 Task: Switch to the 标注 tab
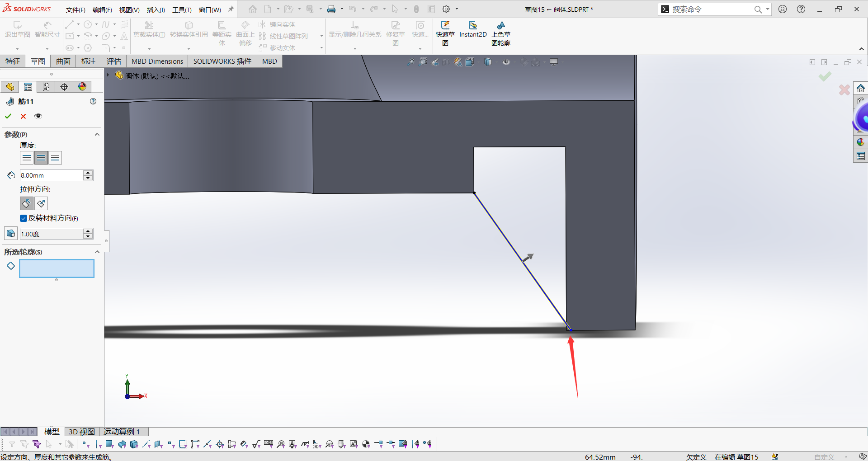89,61
